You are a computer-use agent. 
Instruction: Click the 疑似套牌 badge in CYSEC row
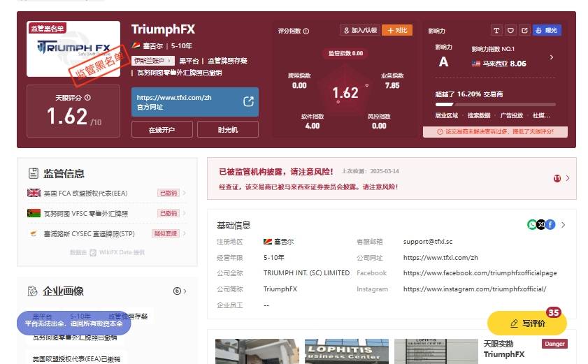tap(166, 233)
